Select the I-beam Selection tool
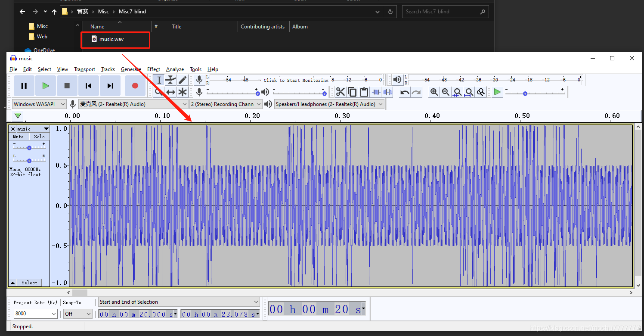 click(x=159, y=80)
